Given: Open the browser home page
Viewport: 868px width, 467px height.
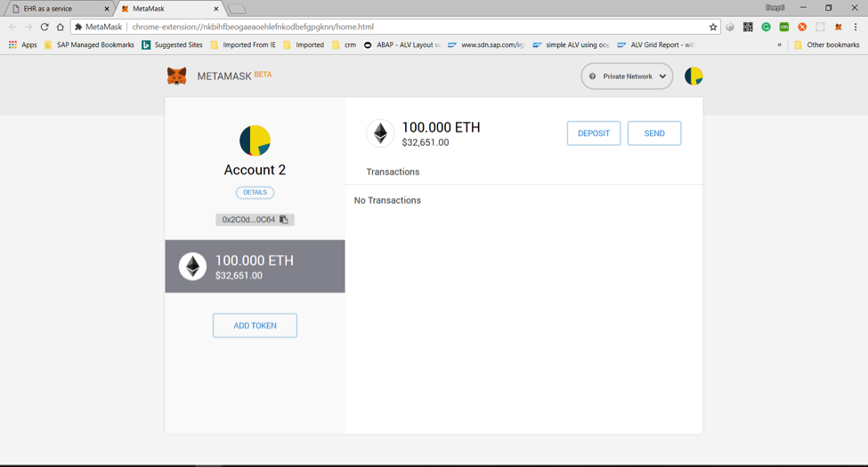Looking at the screenshot, I should tap(61, 27).
